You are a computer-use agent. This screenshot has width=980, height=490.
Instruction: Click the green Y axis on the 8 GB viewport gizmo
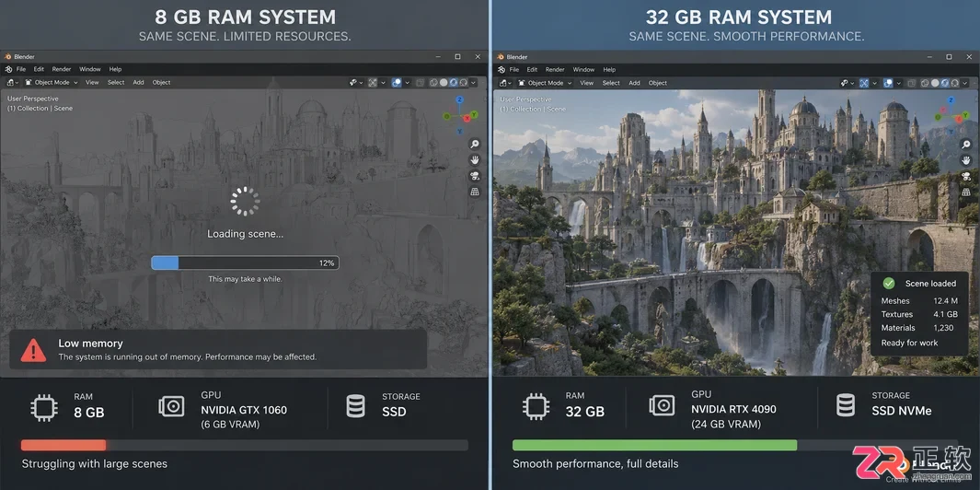click(x=475, y=114)
